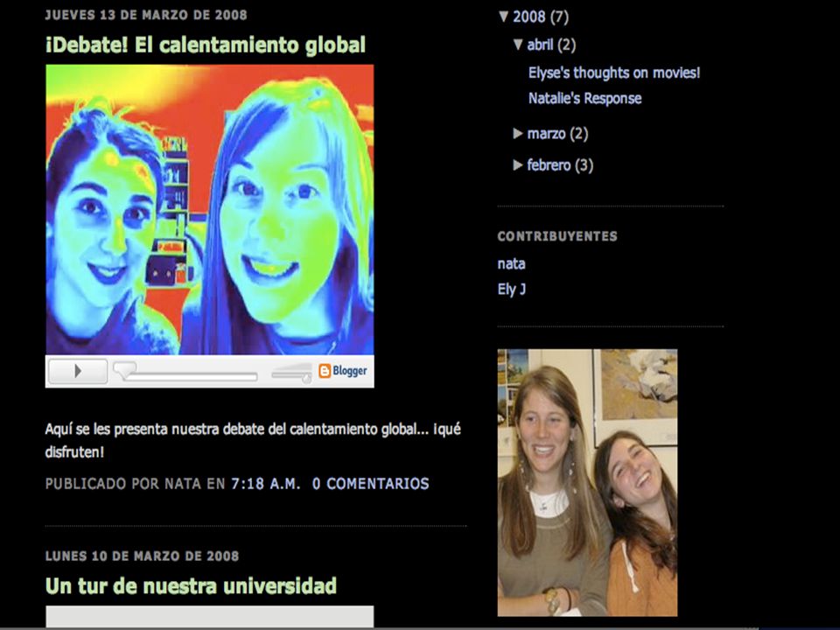
Task: Click the 'Aquí se les presenta' post text
Action: click(x=253, y=440)
